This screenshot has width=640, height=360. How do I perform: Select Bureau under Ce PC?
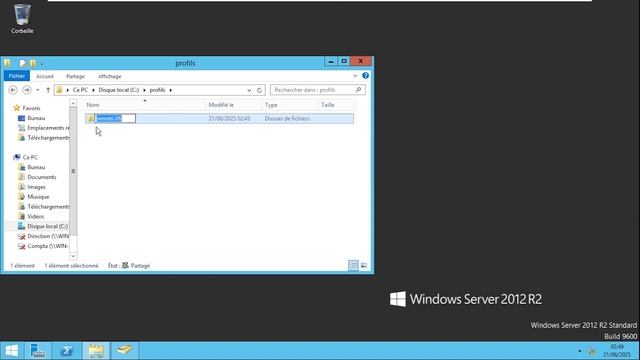pyautogui.click(x=36, y=167)
